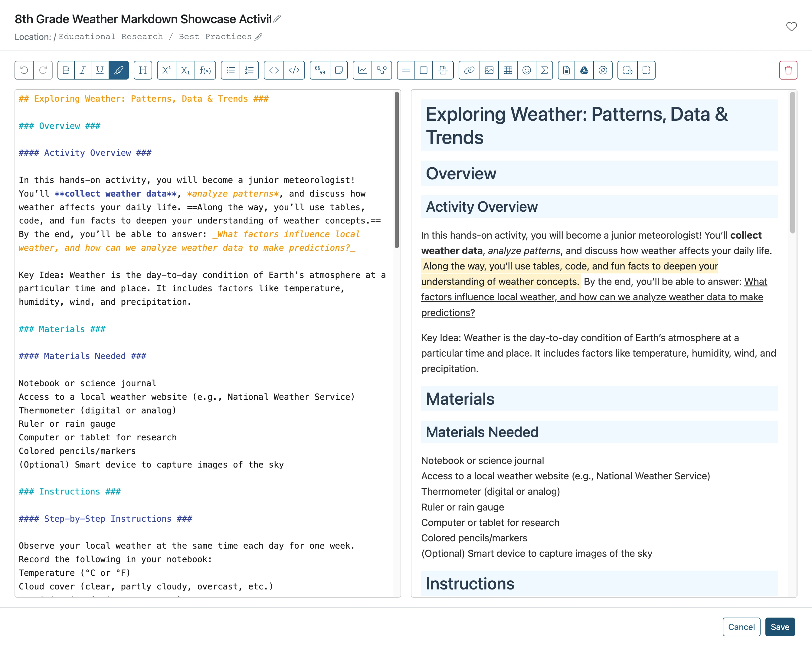The height and width of the screenshot is (646, 812).
Task: Cancel editing
Action: click(741, 627)
